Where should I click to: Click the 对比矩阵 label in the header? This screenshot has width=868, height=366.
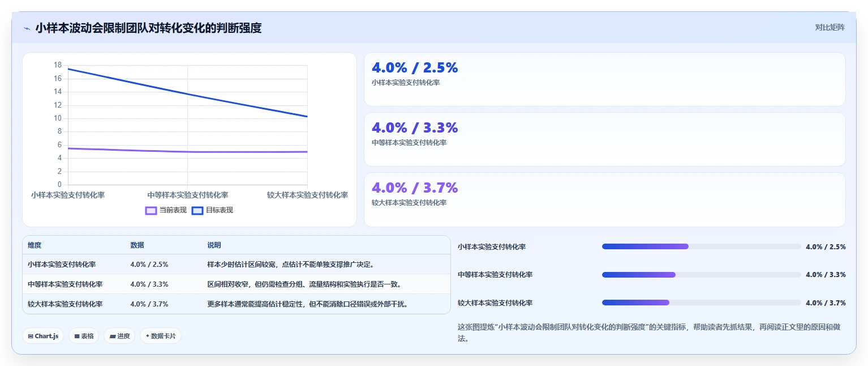coord(830,28)
